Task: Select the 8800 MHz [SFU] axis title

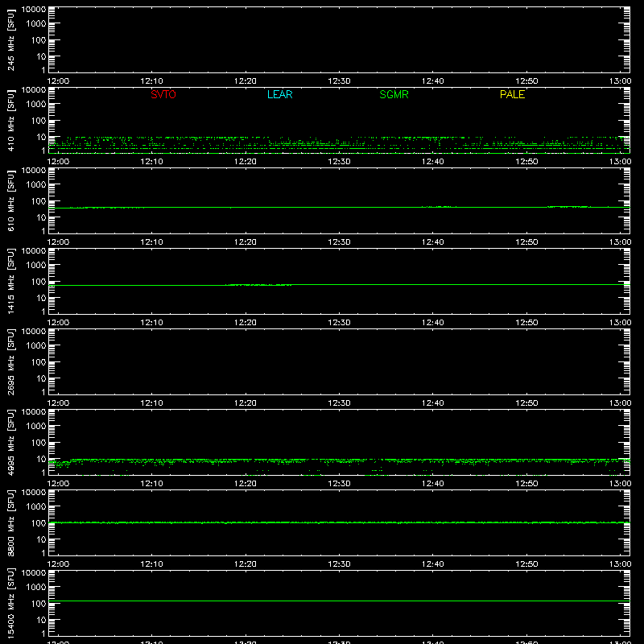Action: [11, 522]
